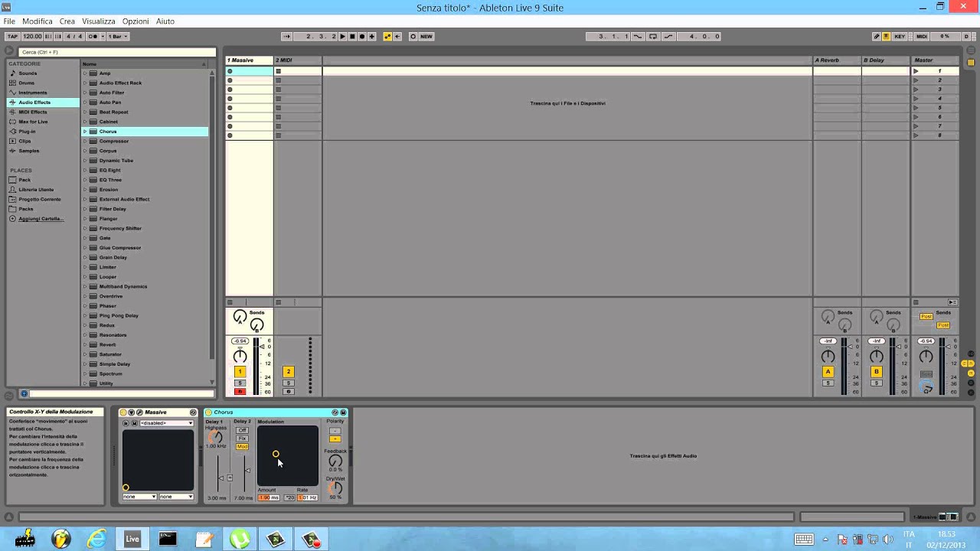980x551 pixels.
Task: Unfold Massive device parameters triangle
Action: click(131, 412)
